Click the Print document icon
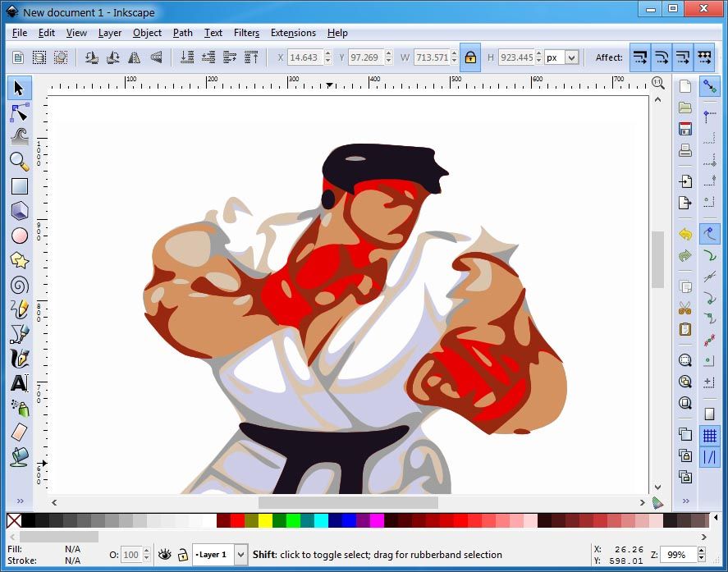This screenshot has width=728, height=572. click(x=685, y=150)
